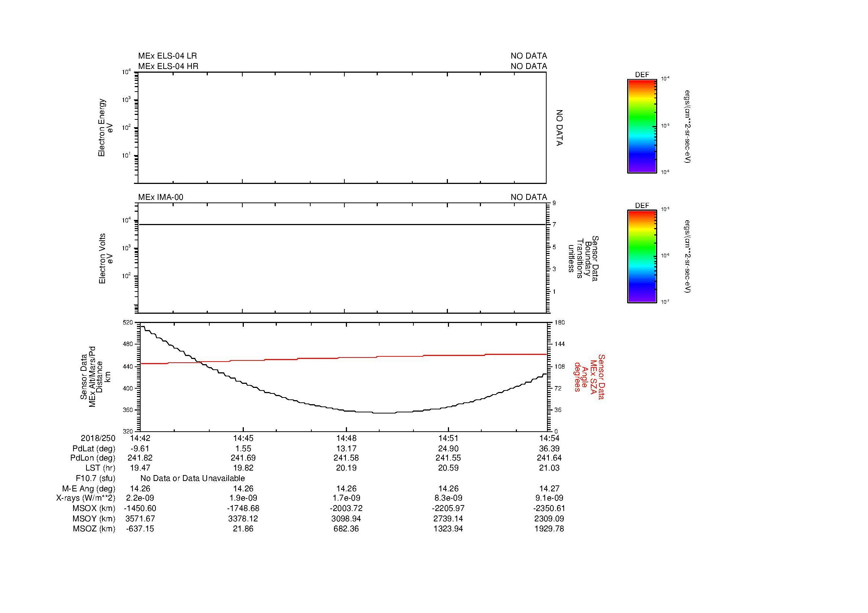Viewport: 868px width, 613px height.
Task: Click the red SZA angle curve
Action: (343, 358)
